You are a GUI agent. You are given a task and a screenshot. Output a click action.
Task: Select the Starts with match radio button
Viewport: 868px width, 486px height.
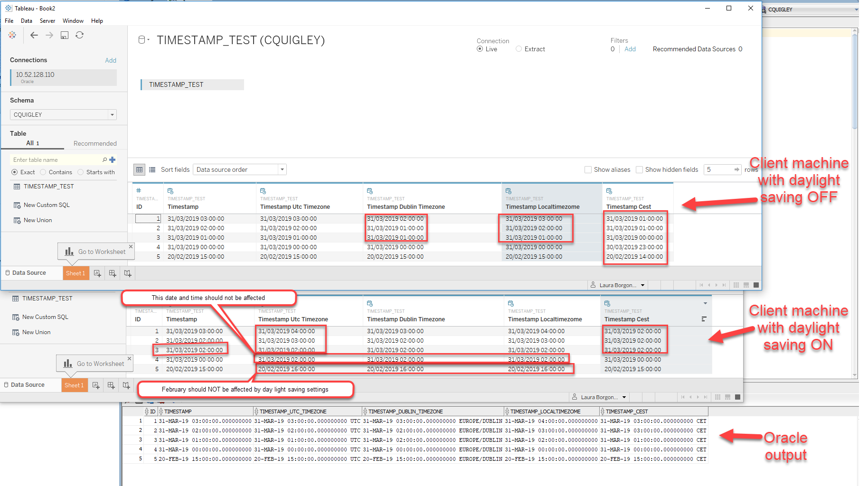coord(81,172)
